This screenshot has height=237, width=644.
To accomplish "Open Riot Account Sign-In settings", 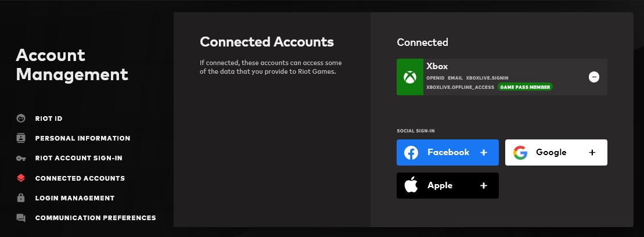I will [x=78, y=158].
